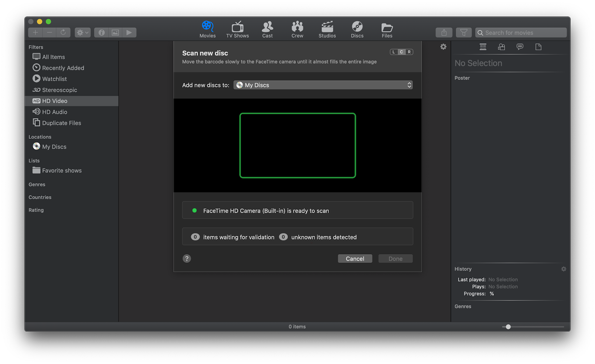Select Stereoscopic 3D filter
This screenshot has height=364, width=595.
[71, 90]
